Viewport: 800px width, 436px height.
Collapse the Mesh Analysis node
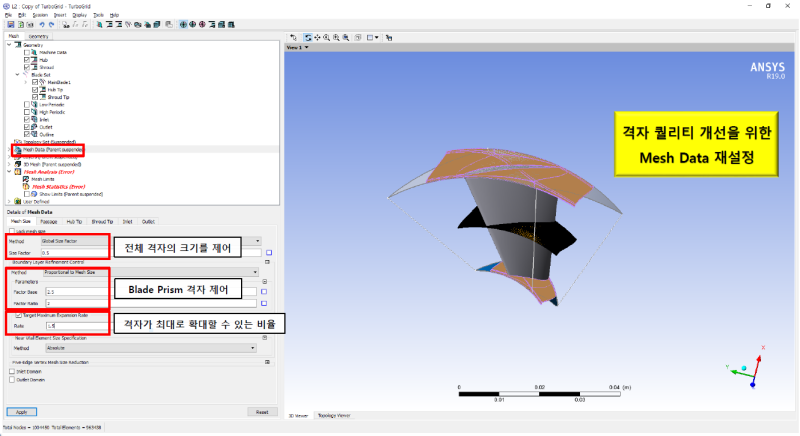pos(9,172)
